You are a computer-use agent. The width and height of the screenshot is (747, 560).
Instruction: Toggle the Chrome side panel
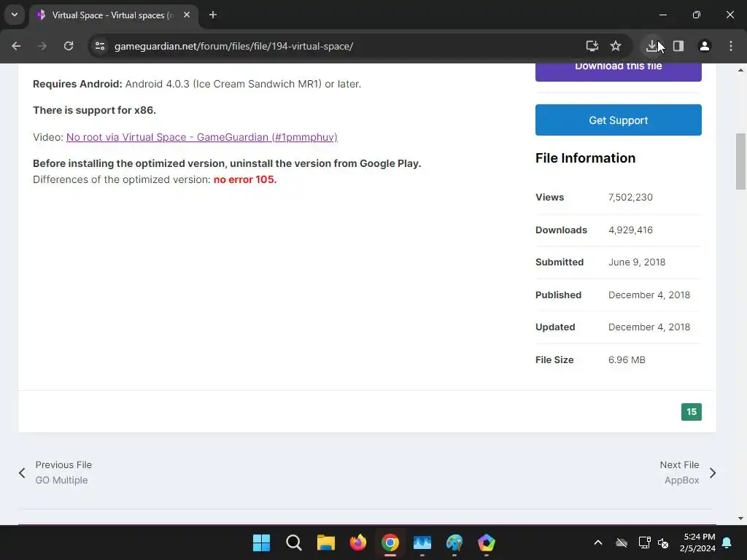tap(678, 46)
